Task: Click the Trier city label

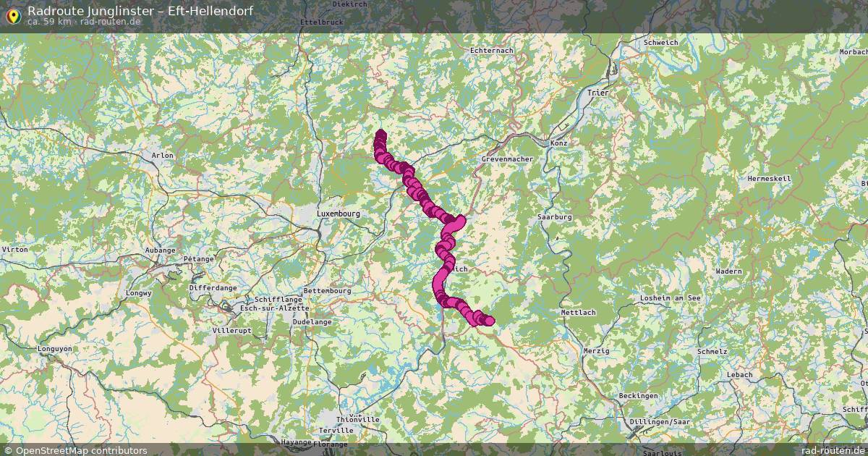Action: coord(598,93)
